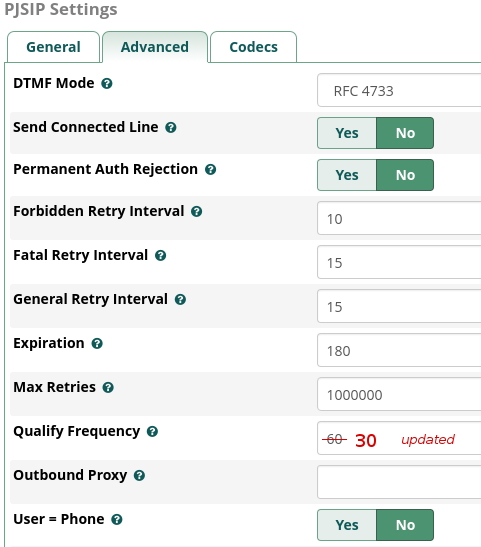Screen dimensions: 481x547
Task: Show Qualify Frequency help tooltip
Action: (152, 432)
